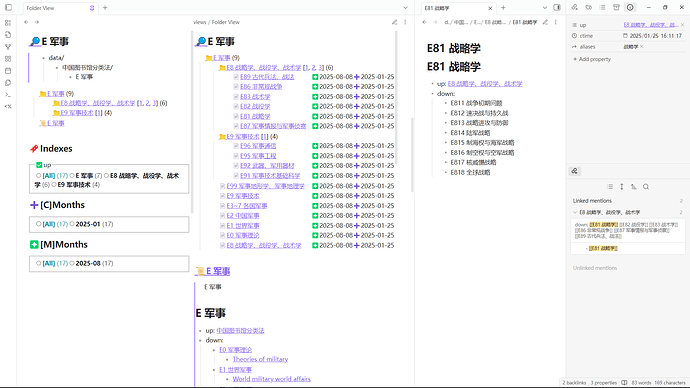Open more options in E81 战略学 pane
This screenshot has height=388, width=690.
[x=556, y=22]
